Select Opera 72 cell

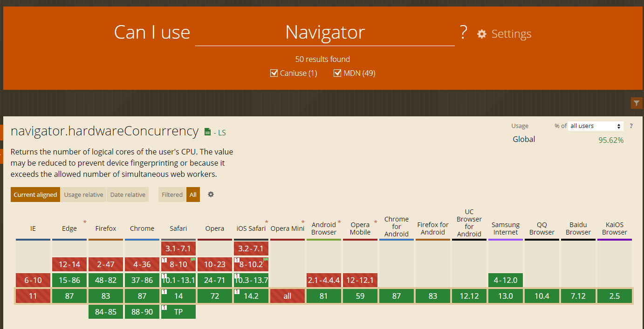215,296
